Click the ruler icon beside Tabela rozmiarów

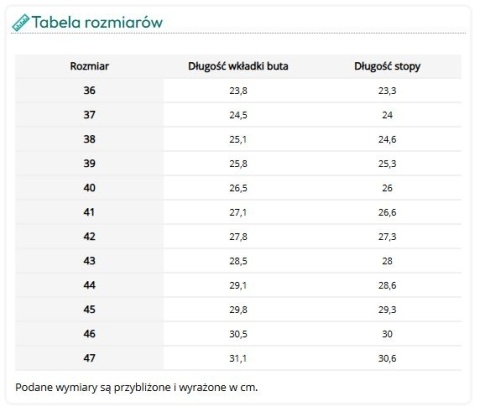click(20, 23)
